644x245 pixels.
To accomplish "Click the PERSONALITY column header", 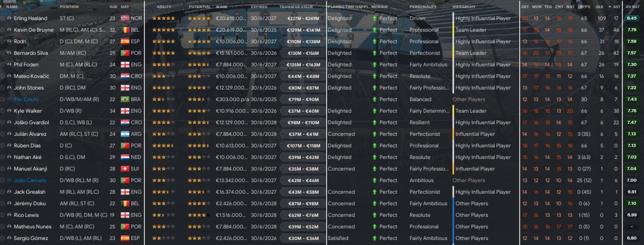I will [x=423, y=7].
